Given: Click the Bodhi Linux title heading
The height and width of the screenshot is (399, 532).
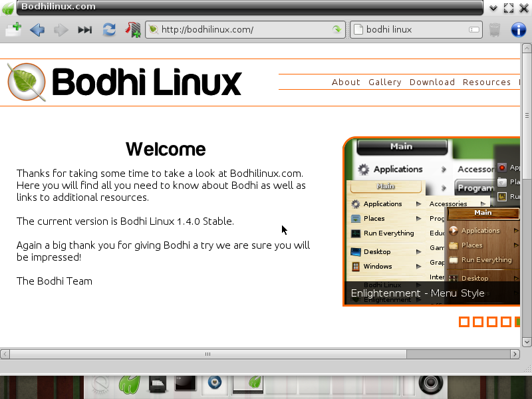Looking at the screenshot, I should [146, 82].
